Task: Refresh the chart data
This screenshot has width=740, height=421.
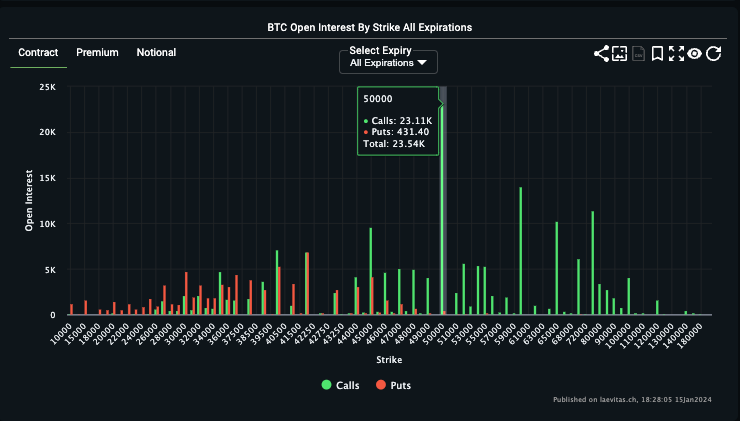Action: coord(714,54)
